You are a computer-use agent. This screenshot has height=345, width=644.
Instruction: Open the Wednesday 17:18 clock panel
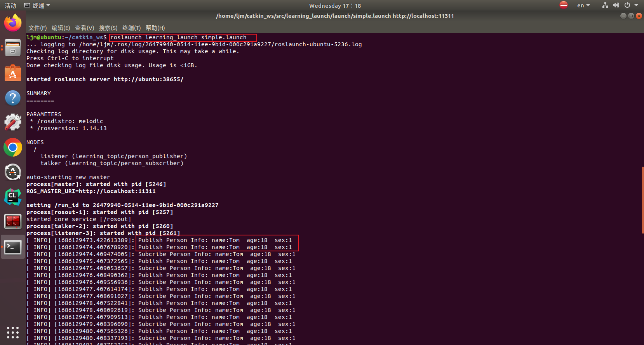tap(335, 5)
